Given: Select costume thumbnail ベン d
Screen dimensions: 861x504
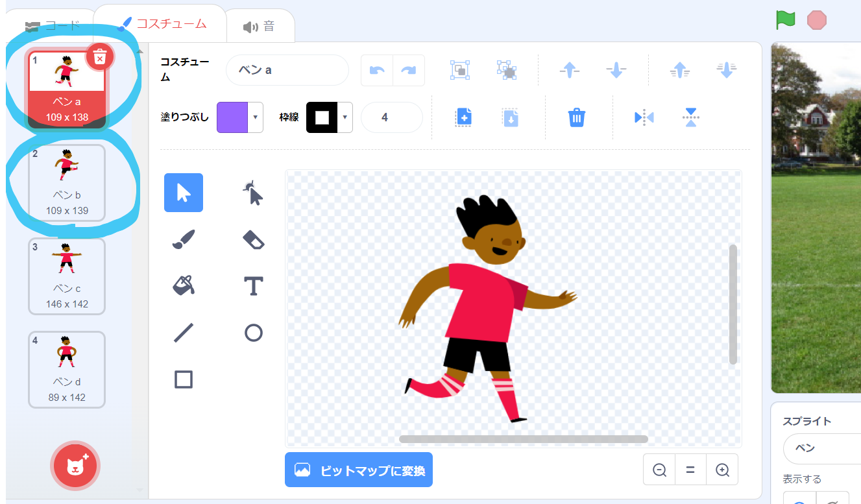Looking at the screenshot, I should pos(67,370).
